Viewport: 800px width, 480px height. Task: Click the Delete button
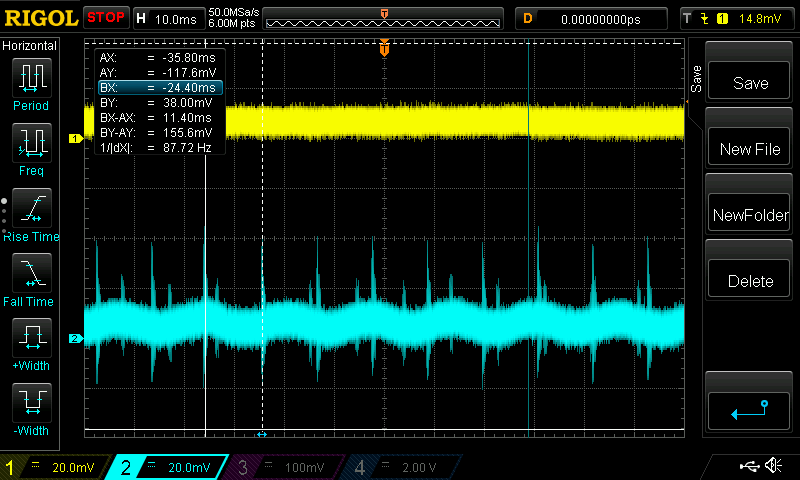pyautogui.click(x=749, y=279)
